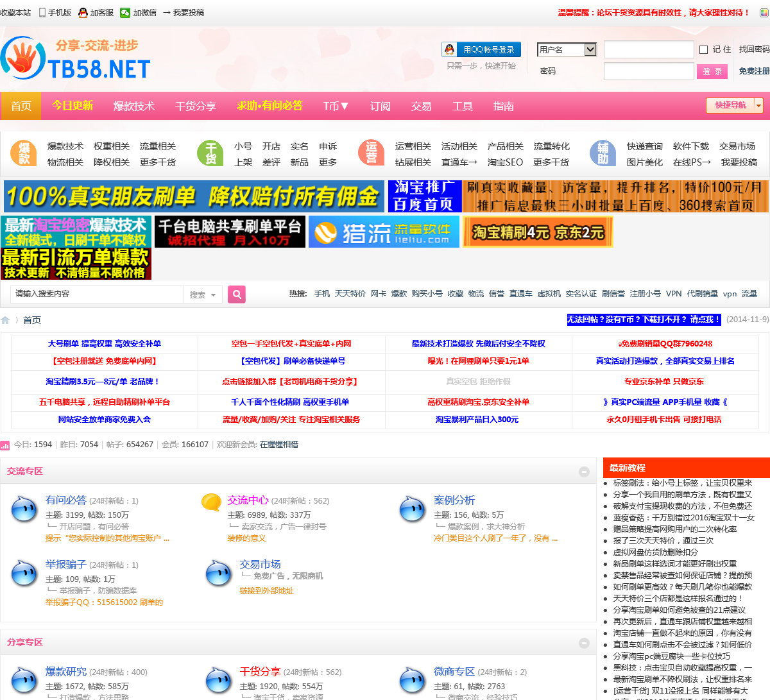
Task: Open the 求助·有问必答 navigation tab
Action: point(269,106)
